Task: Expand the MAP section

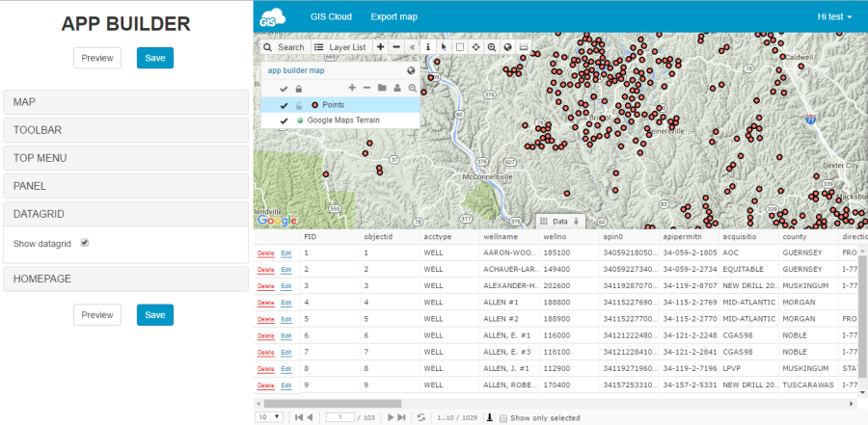Action: pos(125,102)
